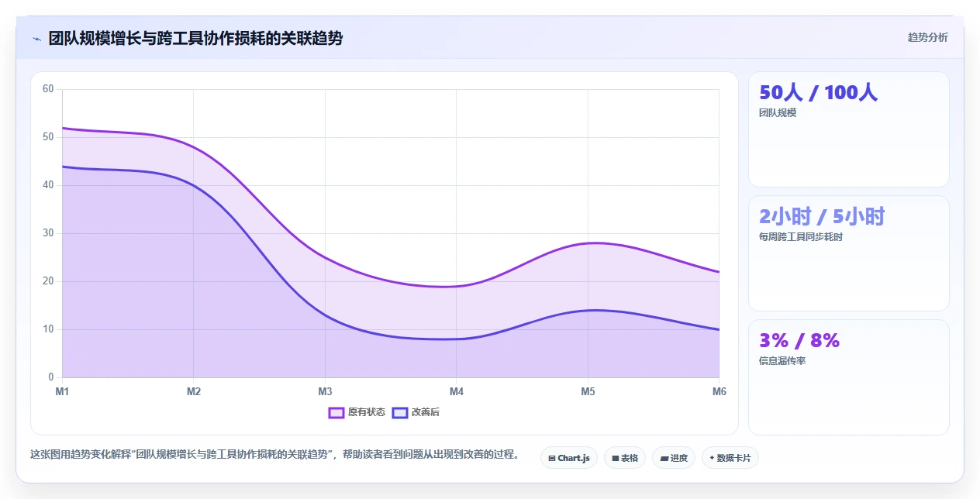The image size is (980, 499).
Task: Click the 原有状态 line point at M6
Action: tap(719, 272)
